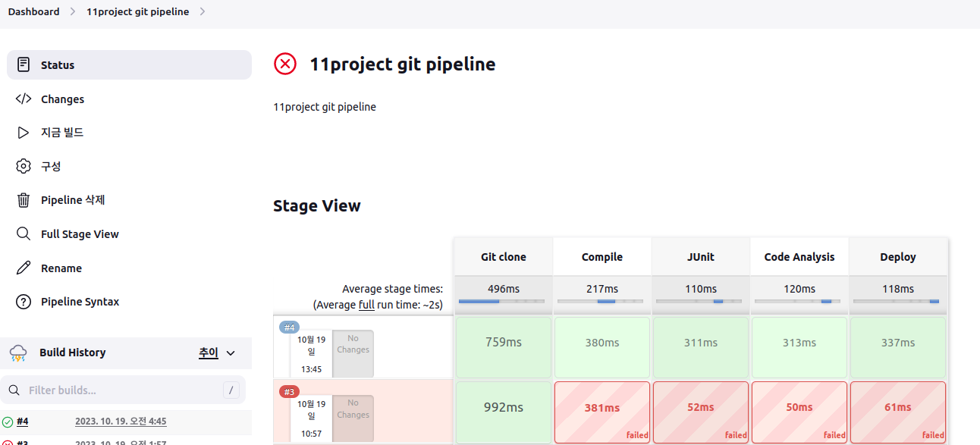Click the pencil Rename icon

(x=24, y=268)
